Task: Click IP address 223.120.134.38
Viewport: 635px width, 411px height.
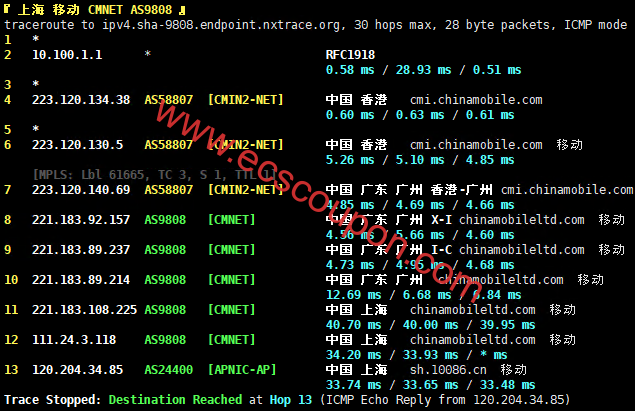Action: point(81,100)
